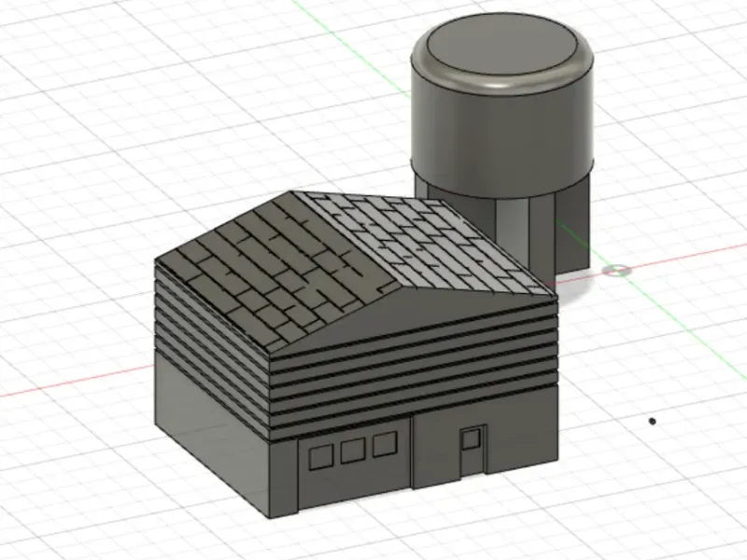Select the curved side wall of the tank
Viewport: 747px width, 560px height.
[502, 138]
